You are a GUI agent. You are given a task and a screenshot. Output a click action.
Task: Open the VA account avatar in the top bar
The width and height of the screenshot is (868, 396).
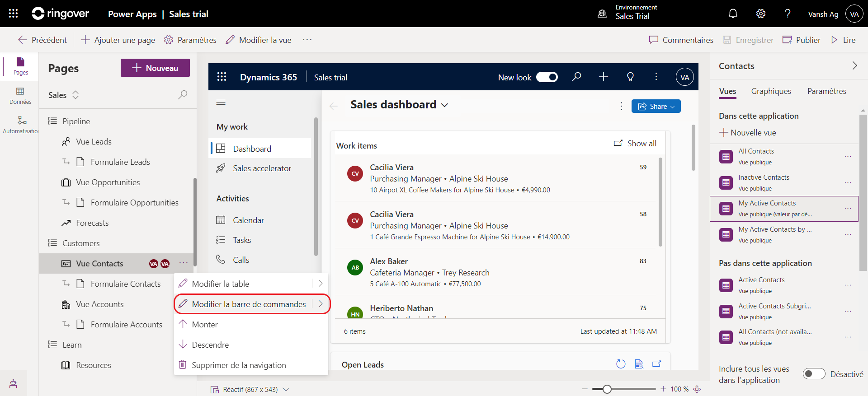[x=854, y=14]
